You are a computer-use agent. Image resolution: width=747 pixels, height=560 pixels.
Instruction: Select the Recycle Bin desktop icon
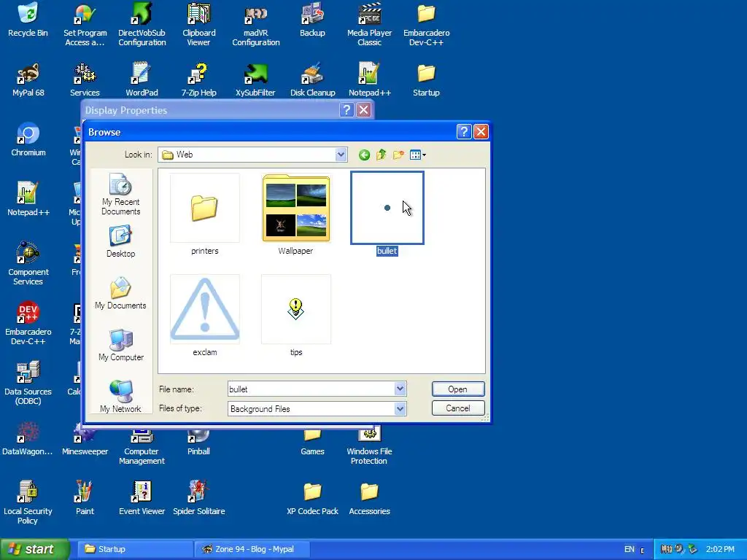coord(28,20)
